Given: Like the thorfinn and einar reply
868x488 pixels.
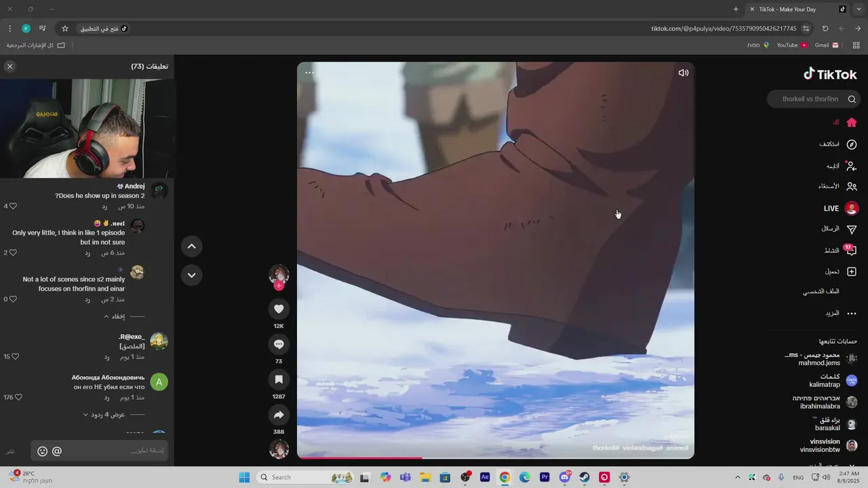Looking at the screenshot, I should [13, 300].
